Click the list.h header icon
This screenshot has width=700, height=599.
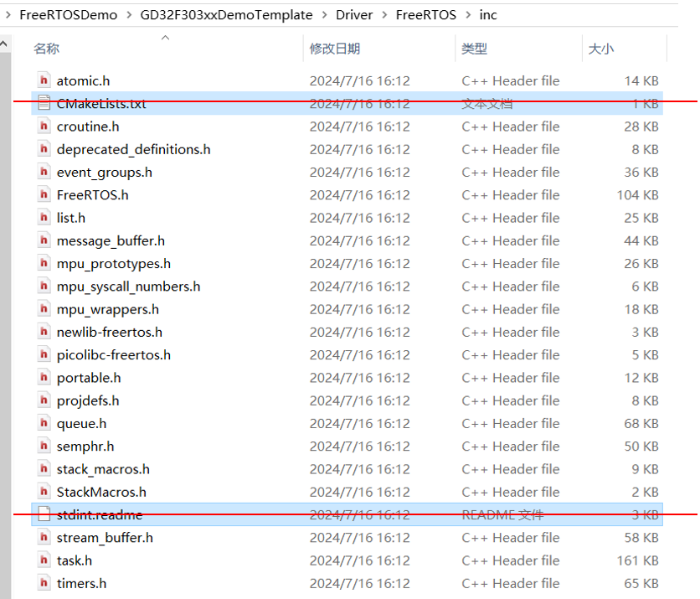[x=44, y=218]
